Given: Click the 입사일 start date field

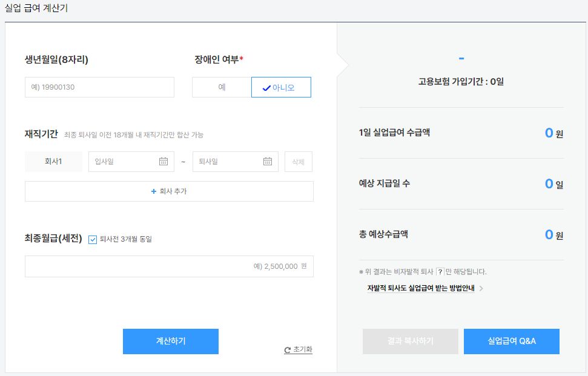Looking at the screenshot, I should pyautogui.click(x=124, y=162).
